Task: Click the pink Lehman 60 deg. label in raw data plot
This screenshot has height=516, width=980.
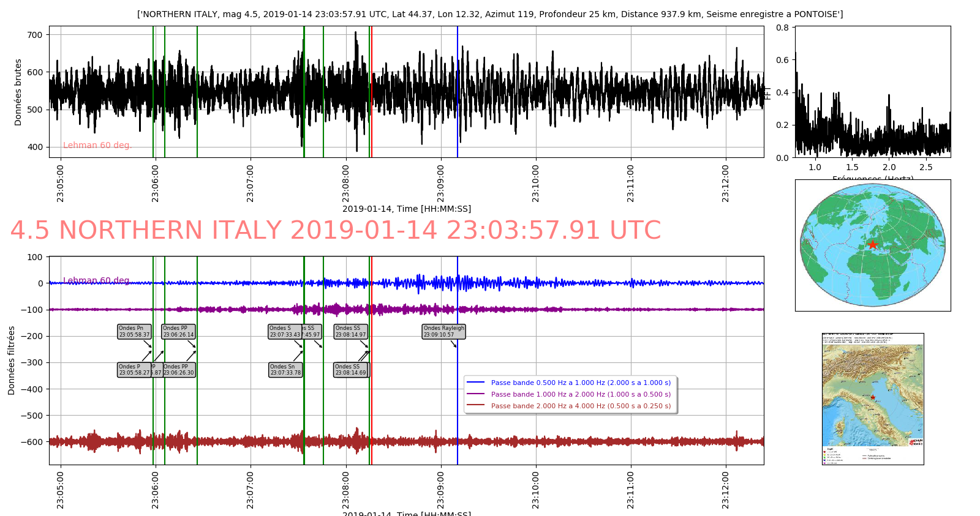Action: [97, 145]
